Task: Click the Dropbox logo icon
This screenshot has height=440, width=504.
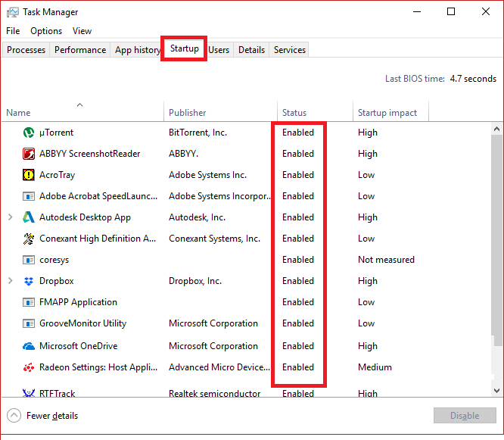Action: click(x=29, y=281)
